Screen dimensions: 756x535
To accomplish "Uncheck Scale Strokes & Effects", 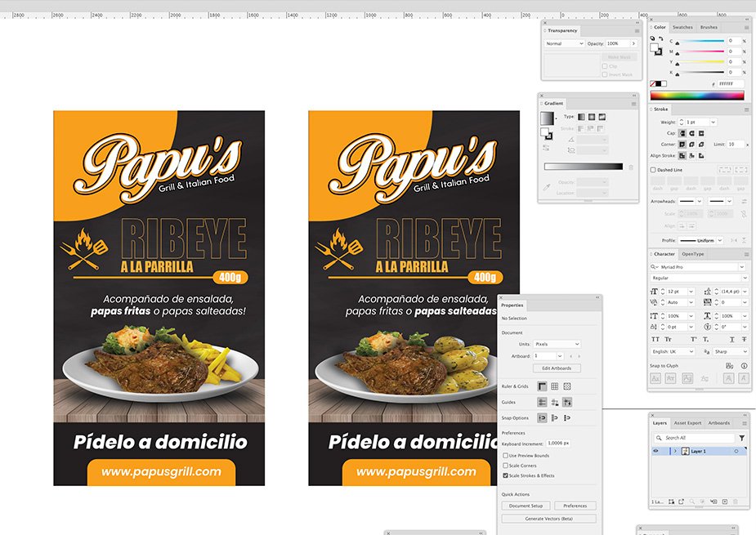I will pos(505,475).
